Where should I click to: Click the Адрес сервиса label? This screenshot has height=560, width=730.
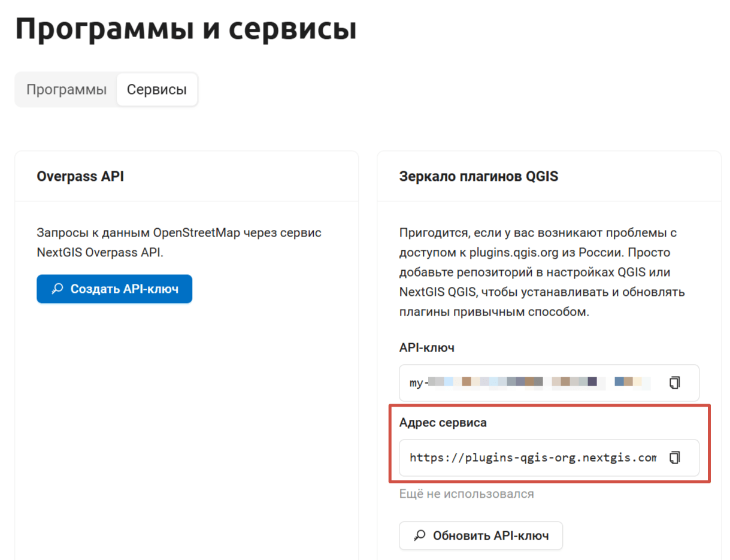click(443, 423)
